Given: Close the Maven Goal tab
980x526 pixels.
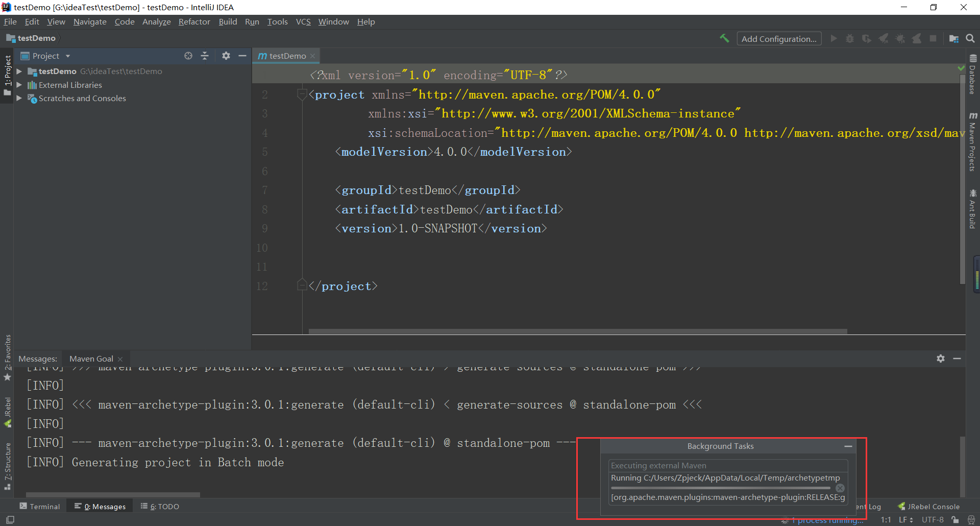Looking at the screenshot, I should (120, 359).
